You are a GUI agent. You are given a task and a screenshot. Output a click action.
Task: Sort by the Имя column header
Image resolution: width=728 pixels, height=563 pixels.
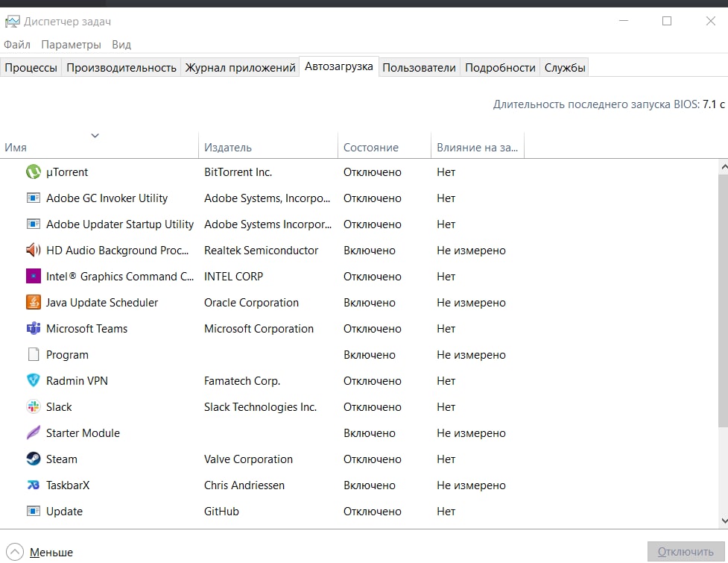click(99, 145)
